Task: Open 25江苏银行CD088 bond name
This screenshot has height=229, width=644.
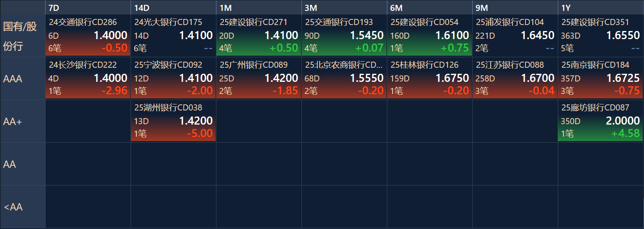Action: coord(510,65)
